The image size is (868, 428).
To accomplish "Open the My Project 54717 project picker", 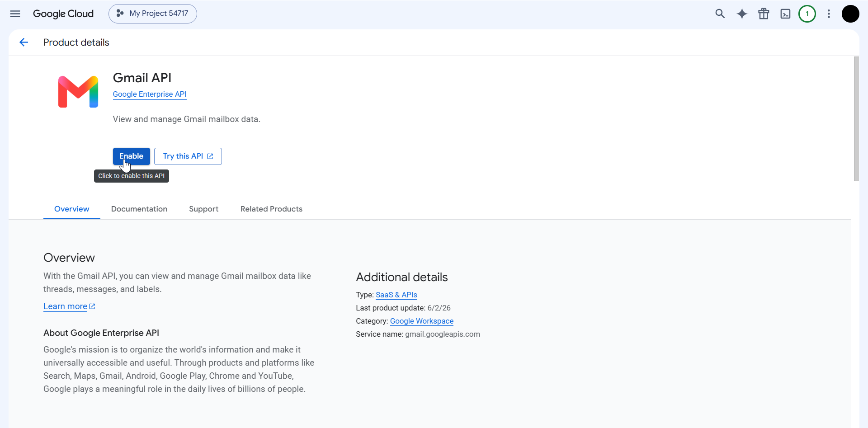I will point(153,14).
